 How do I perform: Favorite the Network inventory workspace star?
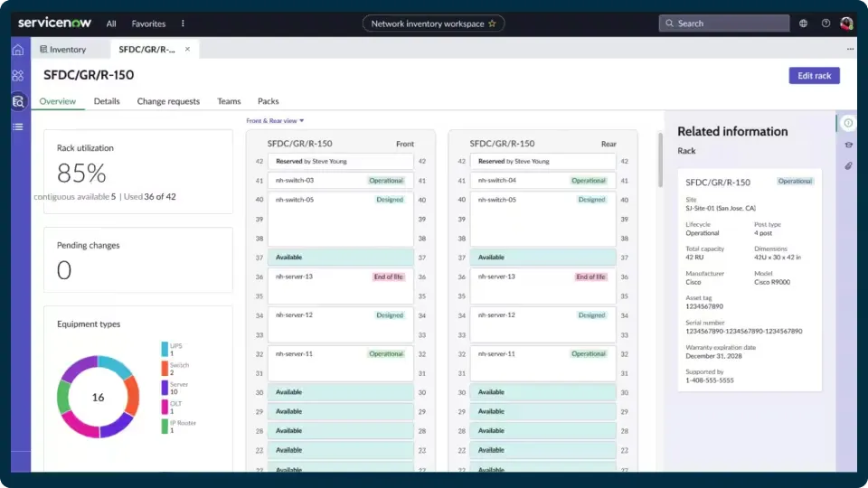tap(492, 23)
